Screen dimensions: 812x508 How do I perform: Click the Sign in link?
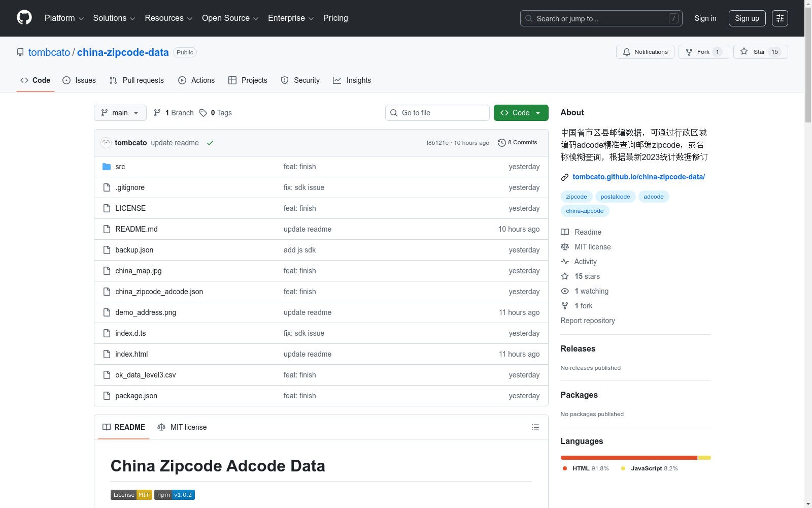click(705, 18)
